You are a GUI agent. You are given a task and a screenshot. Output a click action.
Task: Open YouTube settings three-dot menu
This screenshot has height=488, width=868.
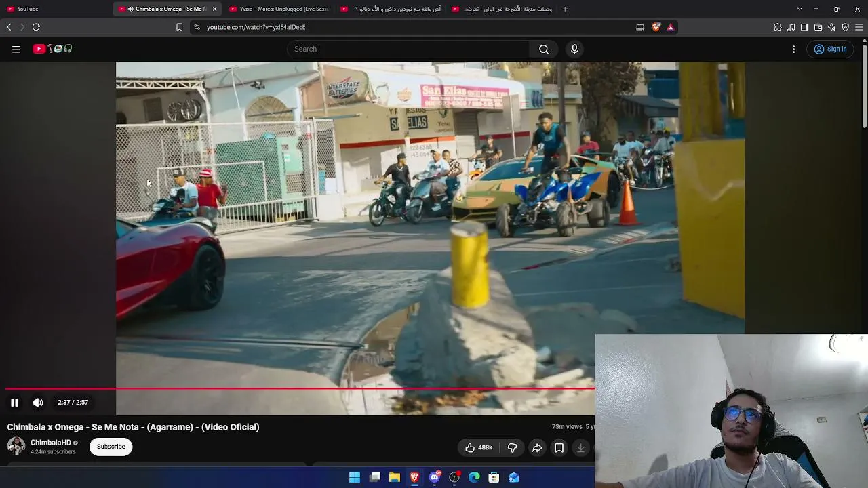click(x=793, y=49)
